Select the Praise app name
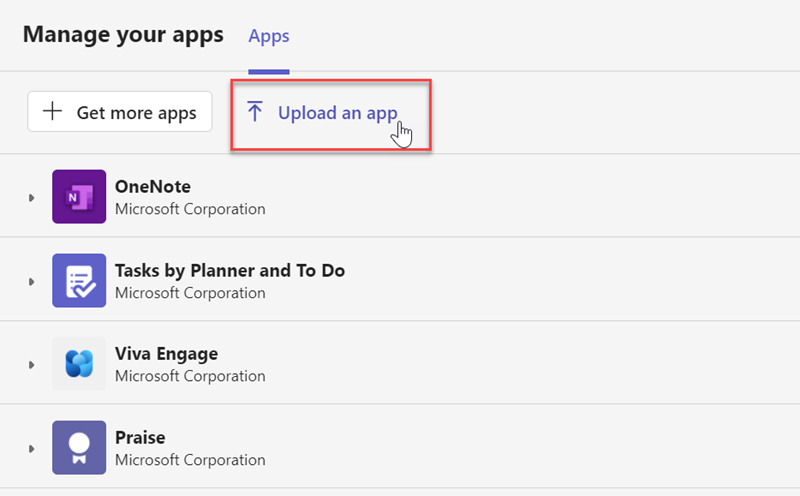The width and height of the screenshot is (800, 496). tap(140, 437)
